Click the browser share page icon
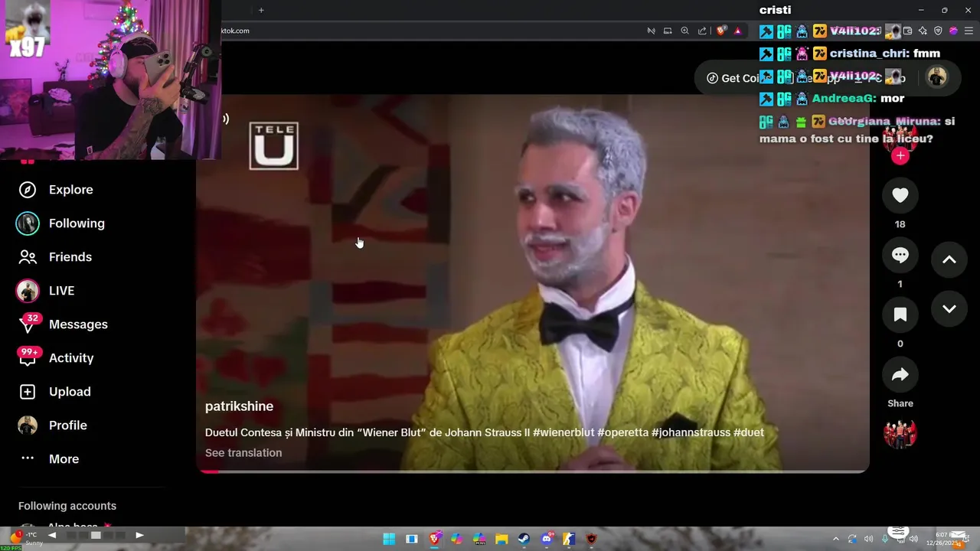The width and height of the screenshot is (980, 551). (x=702, y=31)
